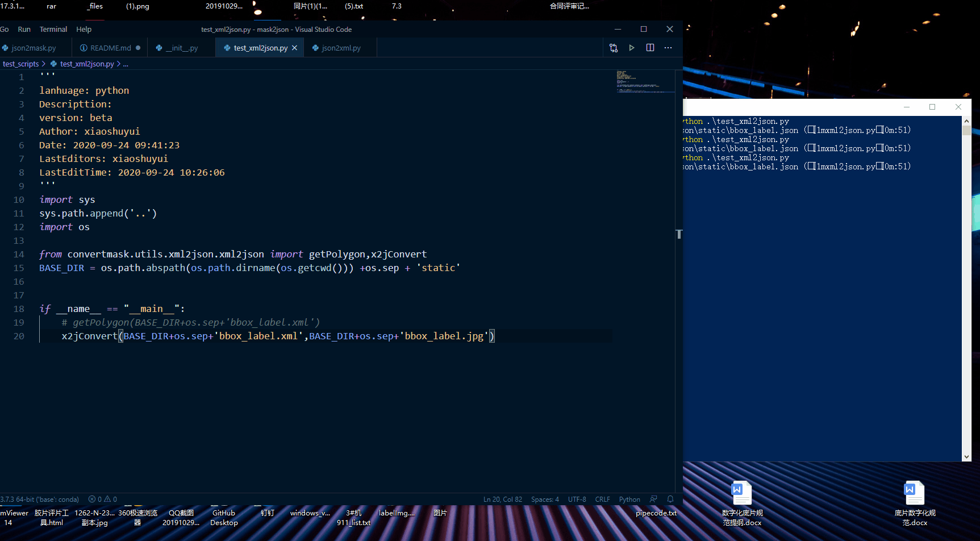Click the 'import sys' statement on line 10
Image resolution: width=980 pixels, height=541 pixels.
pos(67,200)
